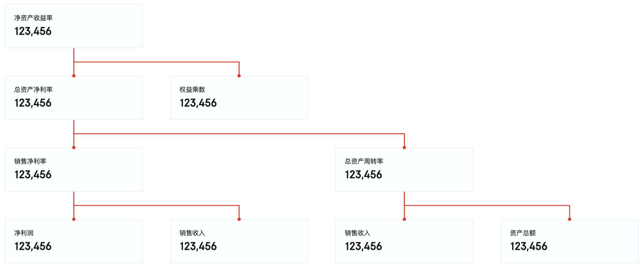644x268 pixels.
Task: Select the 净资产收益率 root card
Action: coord(74,26)
